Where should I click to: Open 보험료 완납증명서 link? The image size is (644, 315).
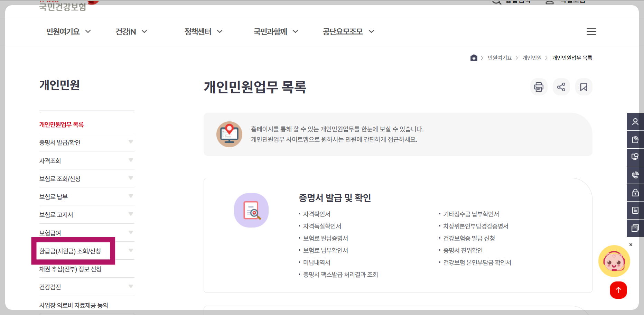click(326, 238)
